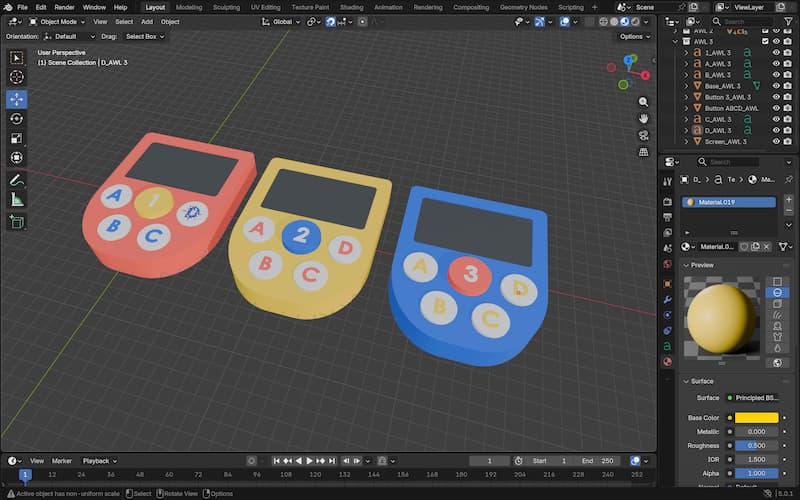Screen dimensions: 800x500
Task: Open the viewport Options dropdown
Action: tap(635, 37)
